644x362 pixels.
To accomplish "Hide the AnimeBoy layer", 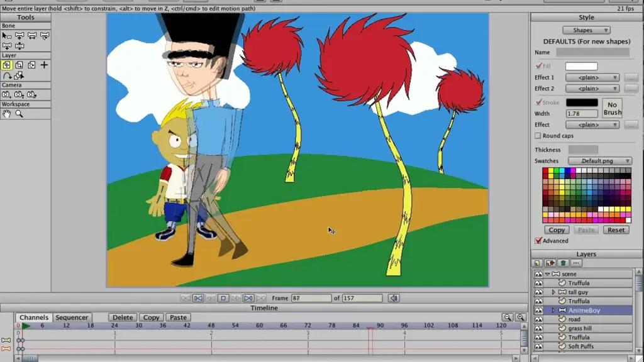I will (538, 310).
